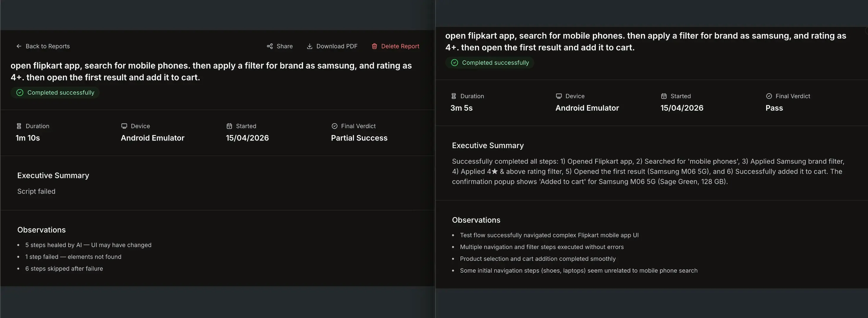Click the Started calendar icon in the Pass report

pos(664,96)
